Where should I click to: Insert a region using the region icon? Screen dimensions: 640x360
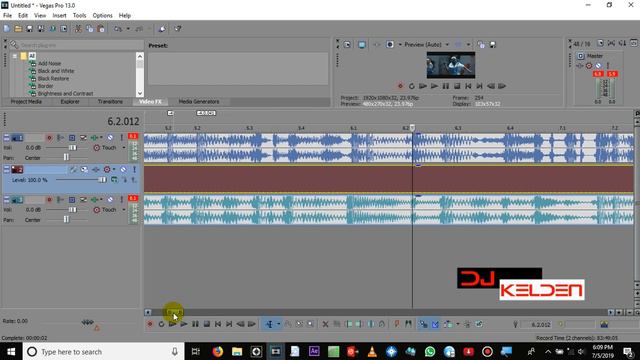click(x=408, y=324)
